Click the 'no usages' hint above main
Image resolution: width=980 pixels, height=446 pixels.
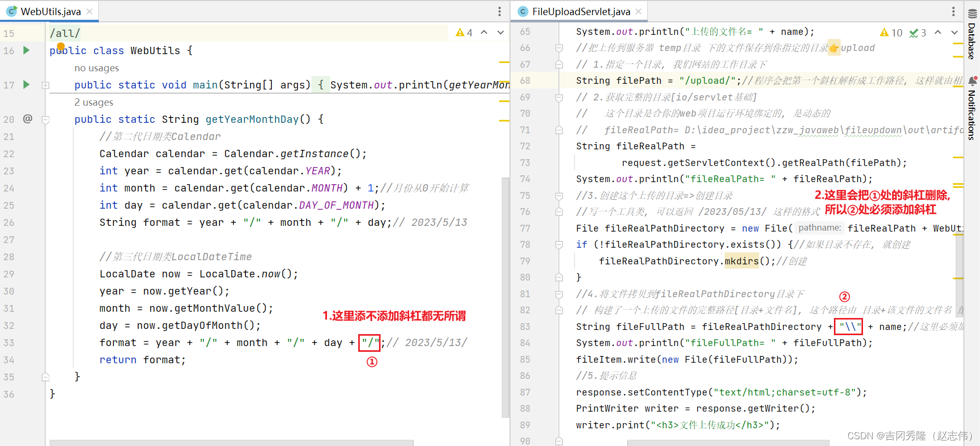[97, 68]
